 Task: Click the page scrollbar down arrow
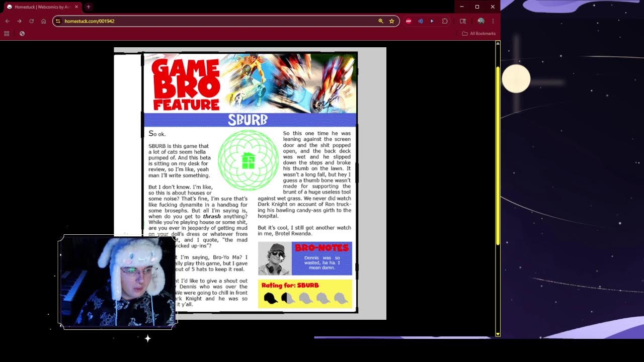pyautogui.click(x=498, y=334)
